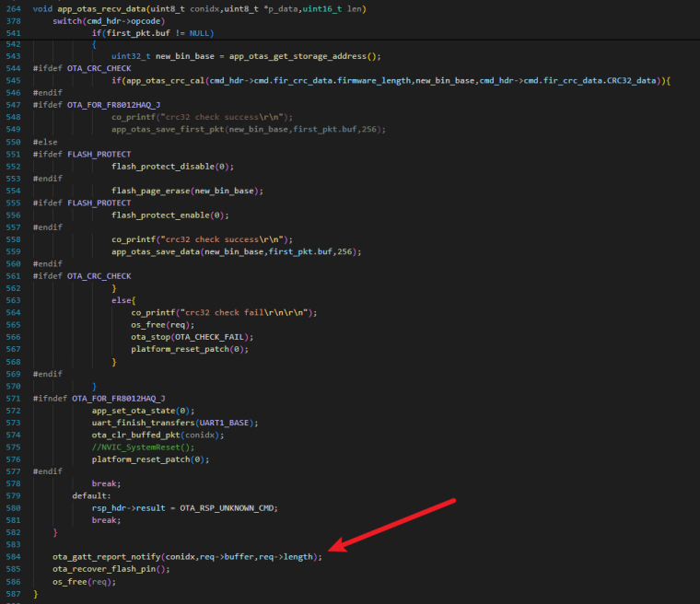Image resolution: width=700 pixels, height=604 pixels.
Task: Click os_free(req); on line 565
Action: (162, 324)
